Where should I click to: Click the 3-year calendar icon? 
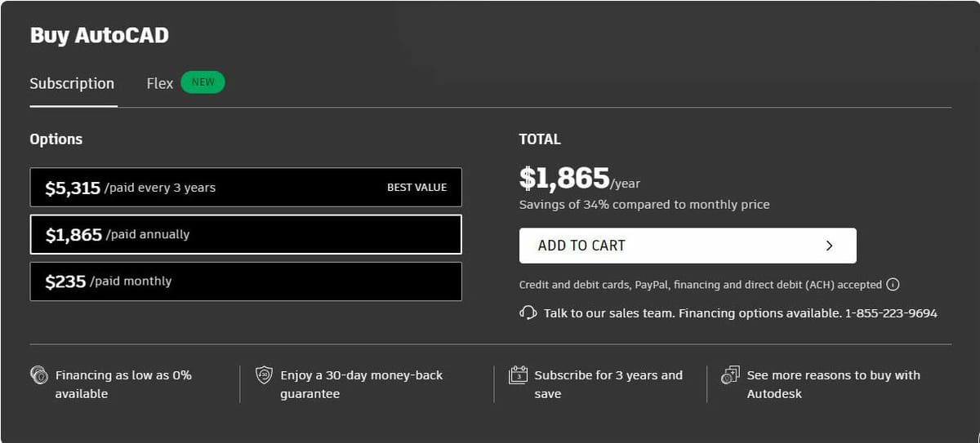(x=518, y=375)
